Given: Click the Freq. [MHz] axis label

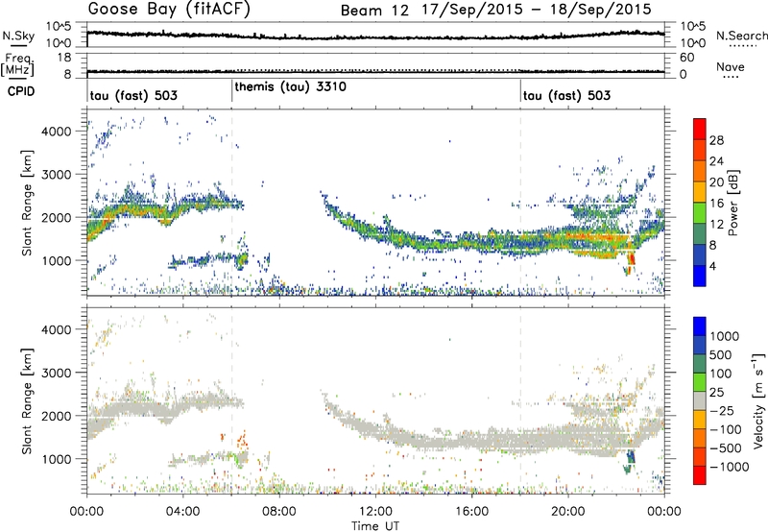Looking at the screenshot, I should point(17,65).
